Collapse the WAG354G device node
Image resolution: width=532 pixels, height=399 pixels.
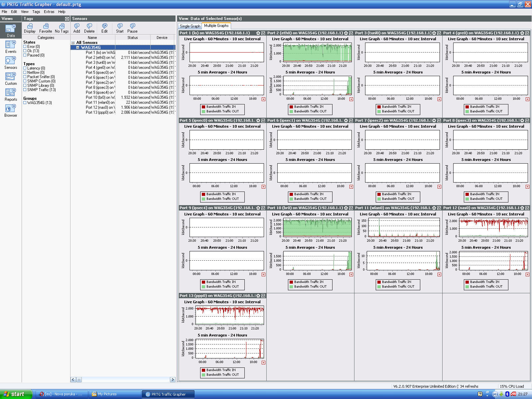click(78, 48)
